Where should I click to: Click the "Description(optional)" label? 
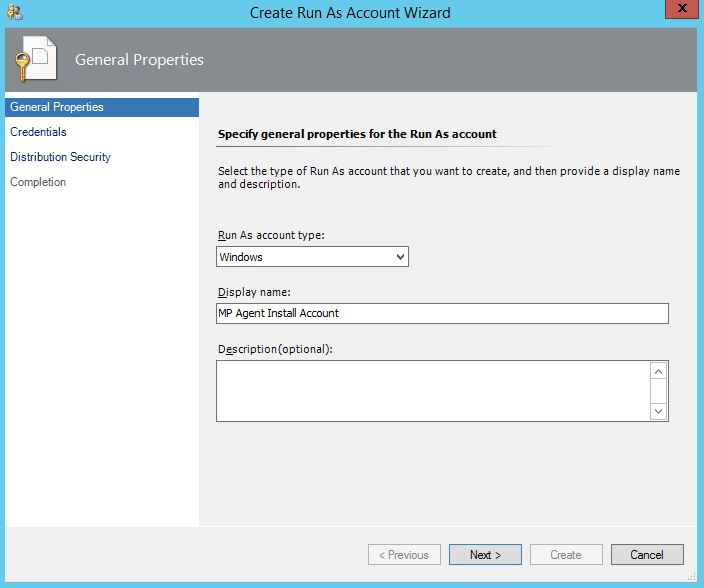(275, 349)
